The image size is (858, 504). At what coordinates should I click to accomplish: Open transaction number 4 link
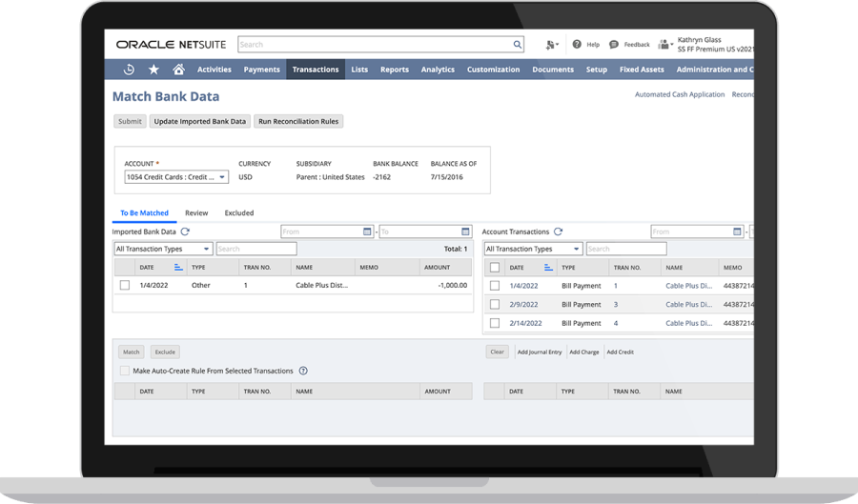616,323
